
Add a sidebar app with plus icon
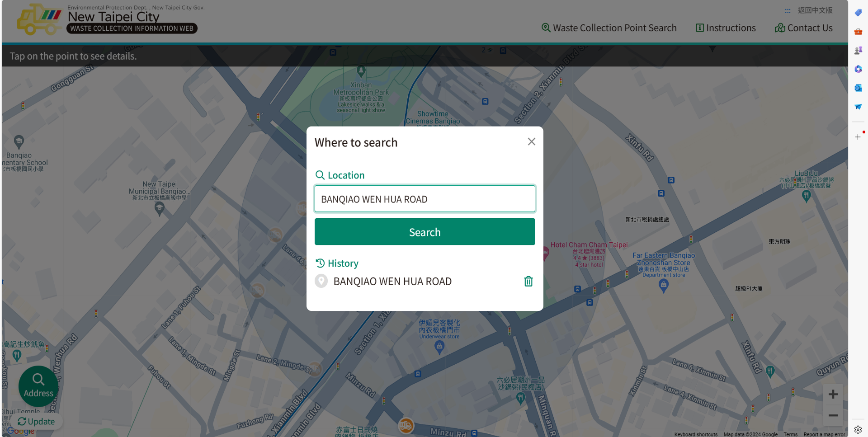point(858,137)
